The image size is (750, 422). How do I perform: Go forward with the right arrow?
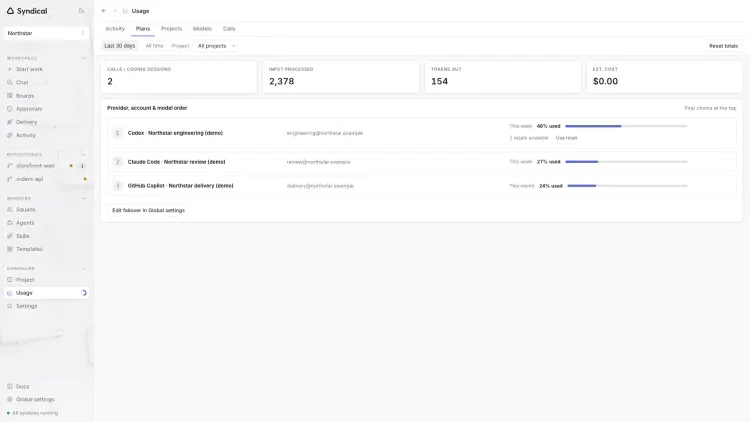[115, 11]
